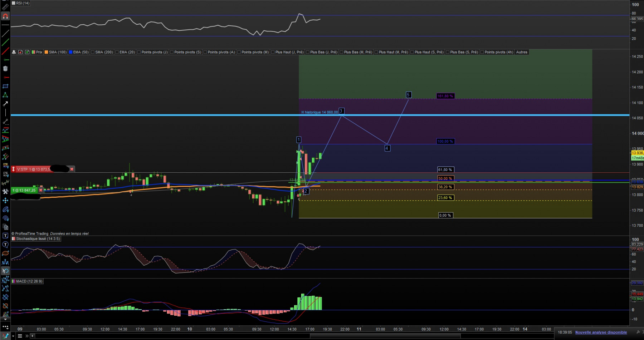Screen dimensions: 644x340
Task: Toggle Points pivots (J) checkbox
Action: [139, 52]
